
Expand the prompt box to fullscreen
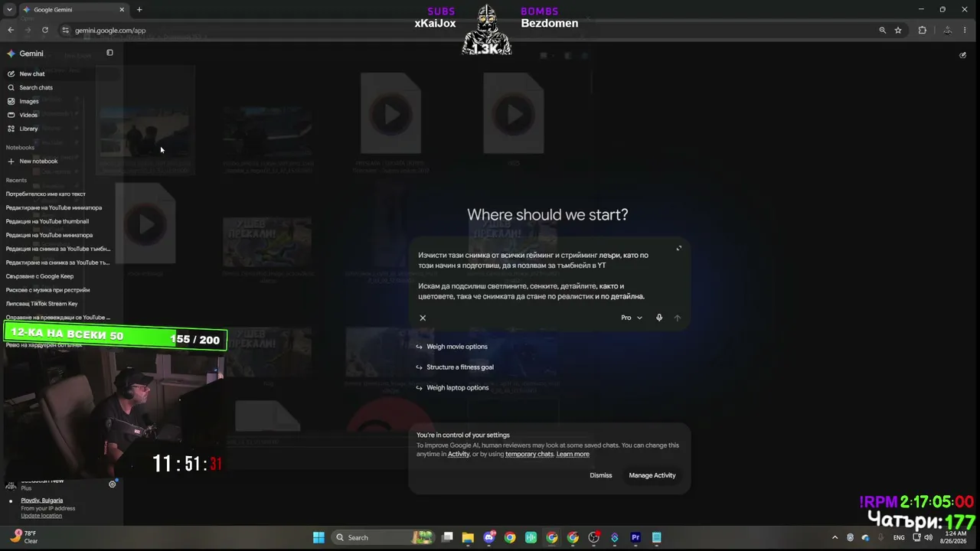[678, 249]
